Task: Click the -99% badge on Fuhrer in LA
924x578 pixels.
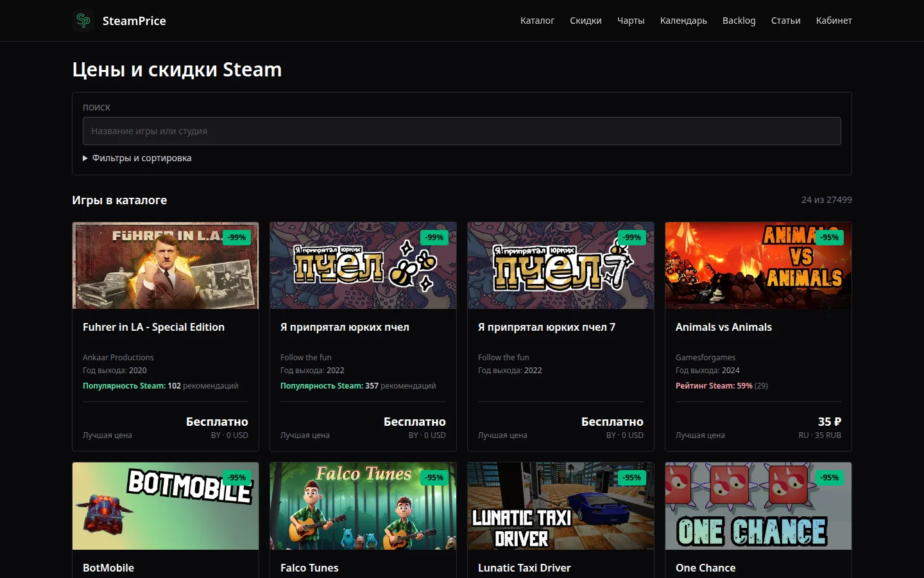Action: pyautogui.click(x=237, y=238)
